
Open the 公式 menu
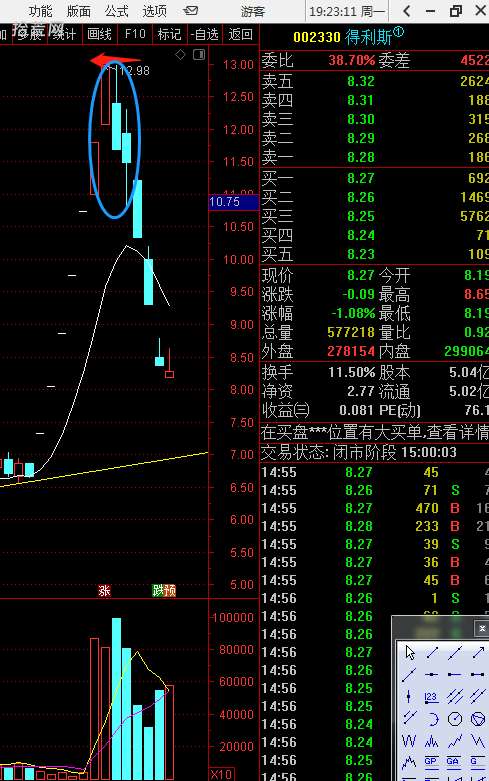(117, 11)
